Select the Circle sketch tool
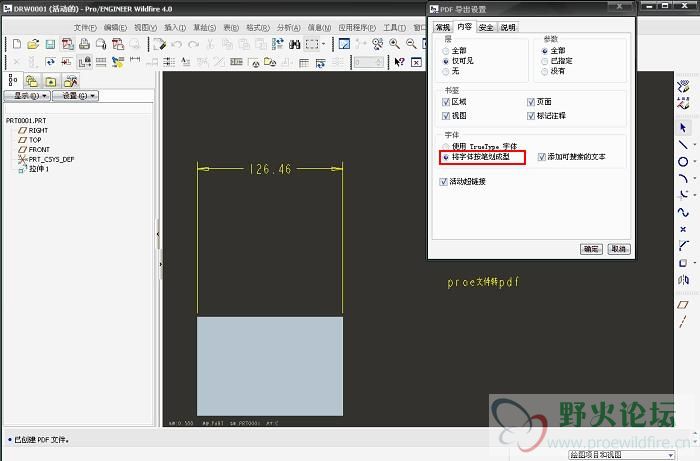The image size is (700, 461). (683, 162)
